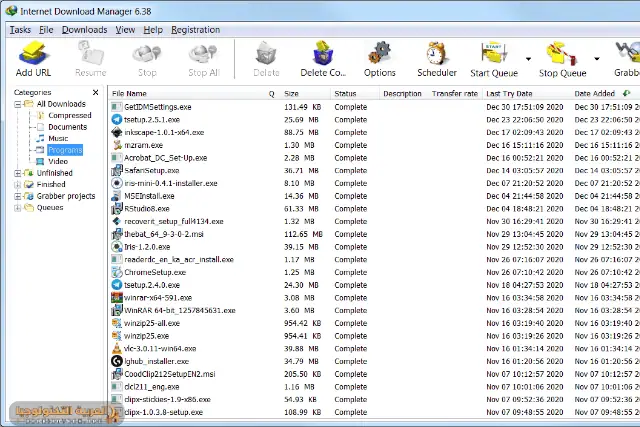Expand the Finished tree node

[x=18, y=185]
